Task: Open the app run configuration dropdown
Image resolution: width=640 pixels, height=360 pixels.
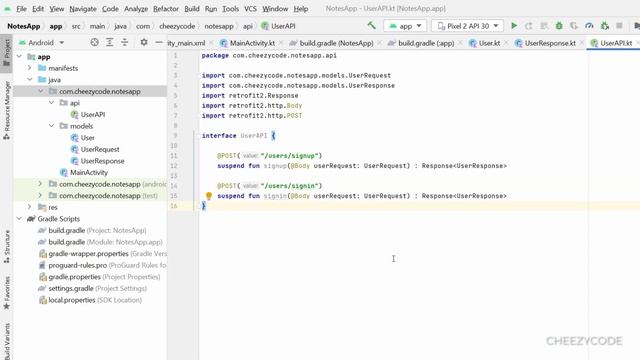Action: (405, 26)
